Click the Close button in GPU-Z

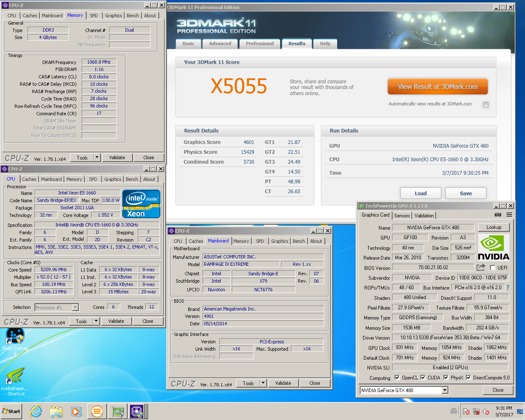click(498, 390)
